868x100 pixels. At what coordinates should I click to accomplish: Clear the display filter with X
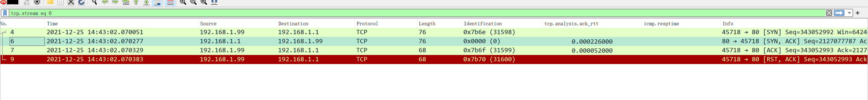click(x=829, y=13)
